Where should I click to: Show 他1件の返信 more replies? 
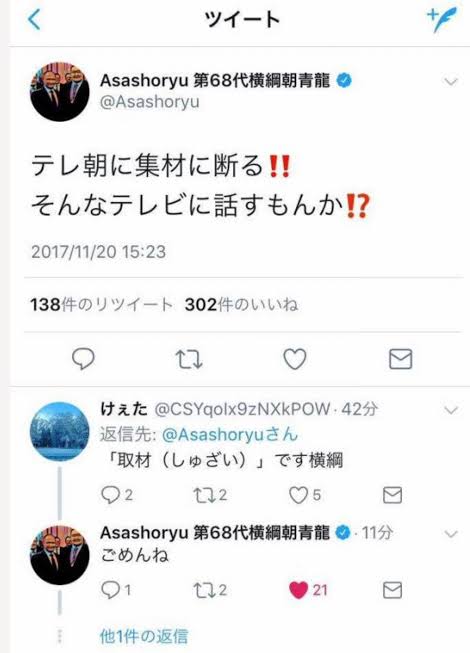click(144, 636)
